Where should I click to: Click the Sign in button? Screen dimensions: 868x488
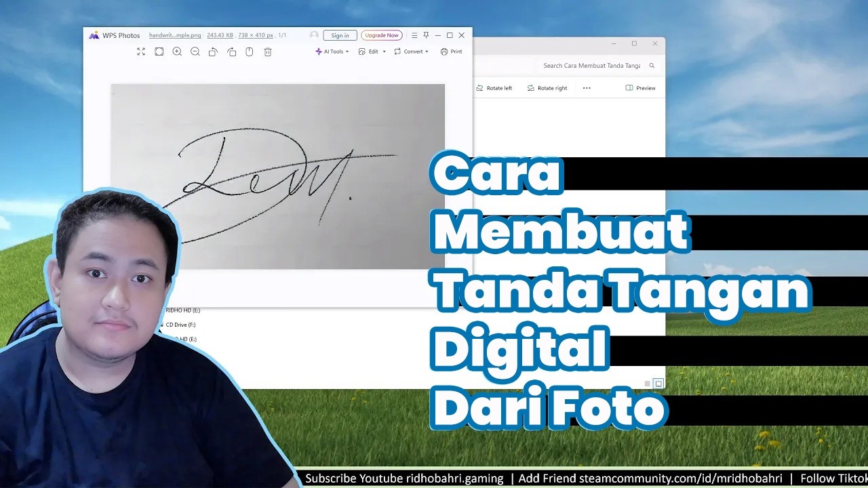coord(340,35)
